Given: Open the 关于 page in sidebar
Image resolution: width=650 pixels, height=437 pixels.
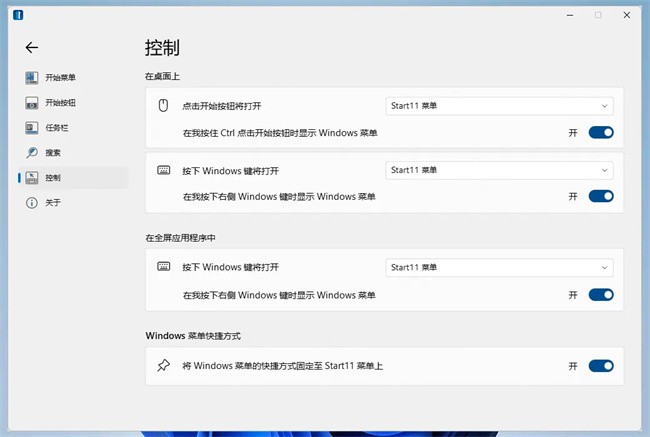Looking at the screenshot, I should click(x=53, y=202).
